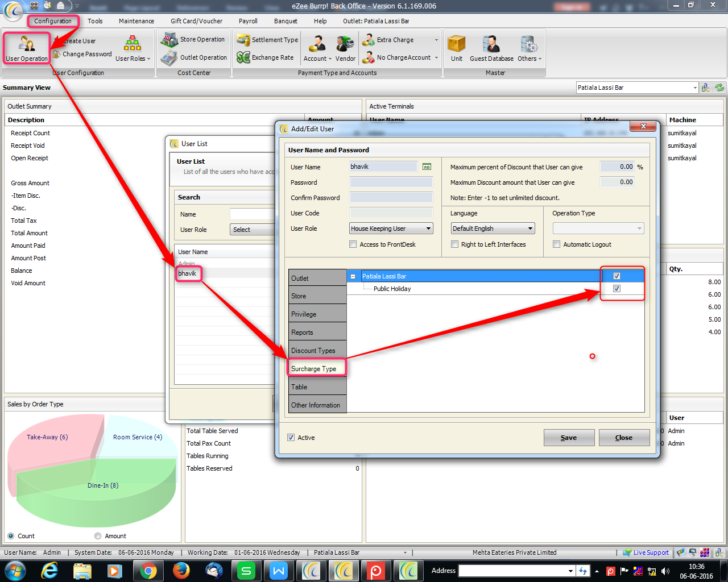Switch to the Outlet tab in user dialog
This screenshot has height=582, width=728.
coord(317,278)
